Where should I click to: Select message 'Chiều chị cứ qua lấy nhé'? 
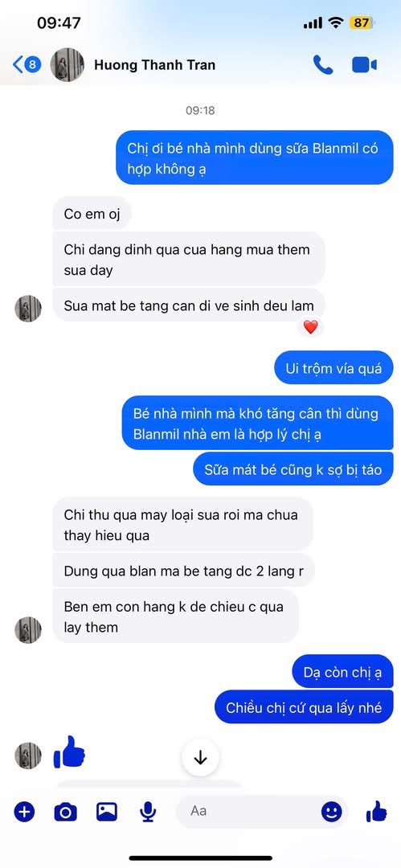[x=304, y=707]
